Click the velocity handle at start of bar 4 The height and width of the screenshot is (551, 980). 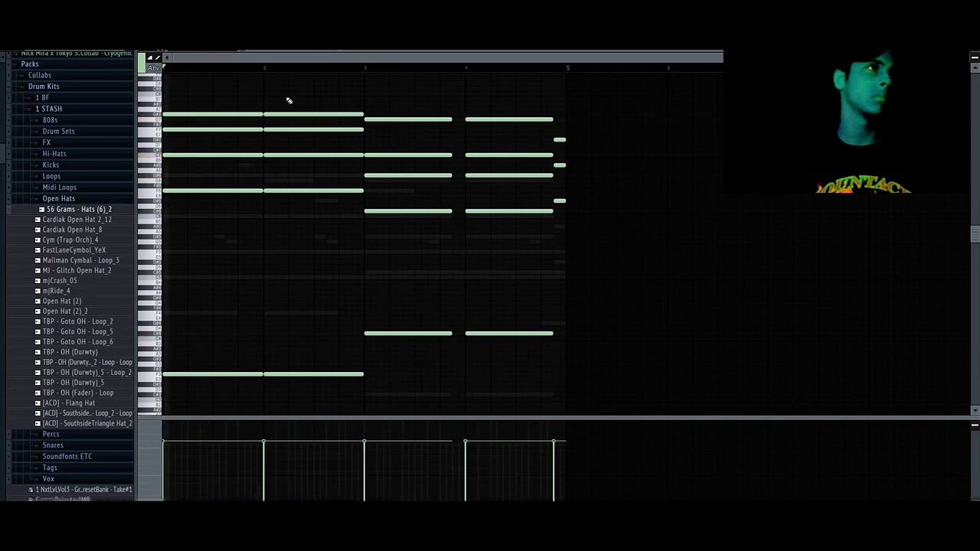(465, 442)
